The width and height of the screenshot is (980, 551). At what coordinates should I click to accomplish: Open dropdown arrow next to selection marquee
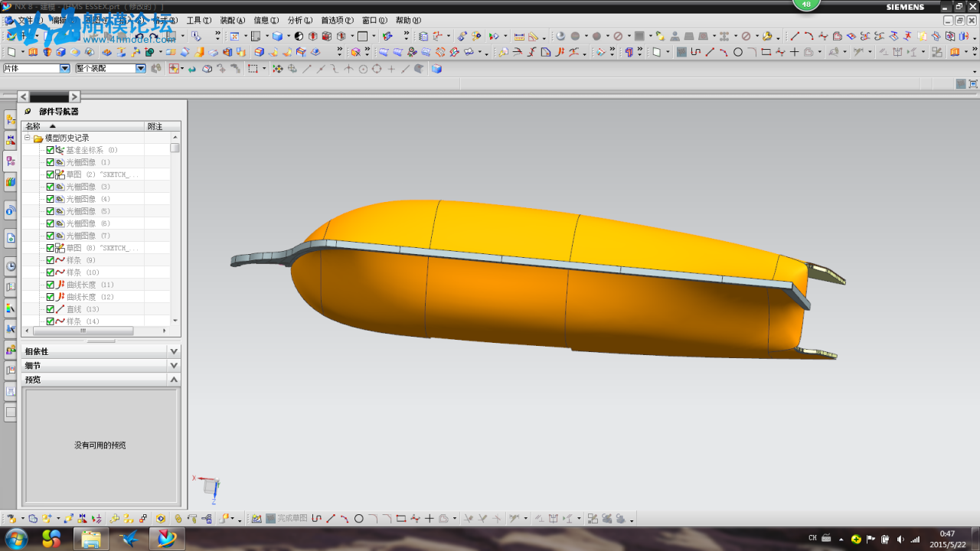264,68
